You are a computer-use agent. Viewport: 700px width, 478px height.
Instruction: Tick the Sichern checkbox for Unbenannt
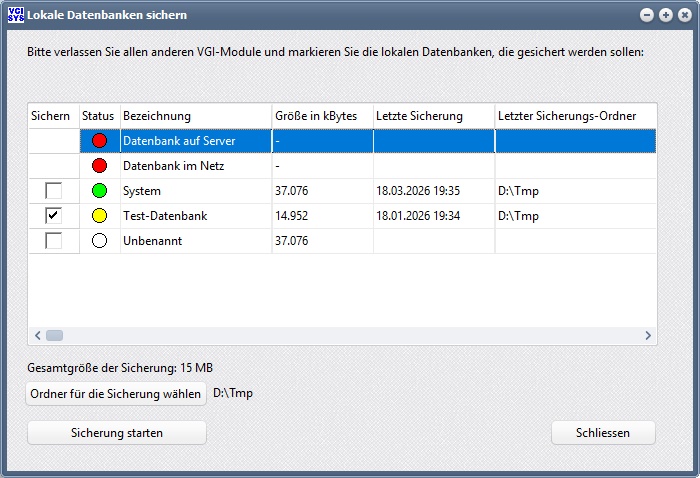pyautogui.click(x=53, y=241)
